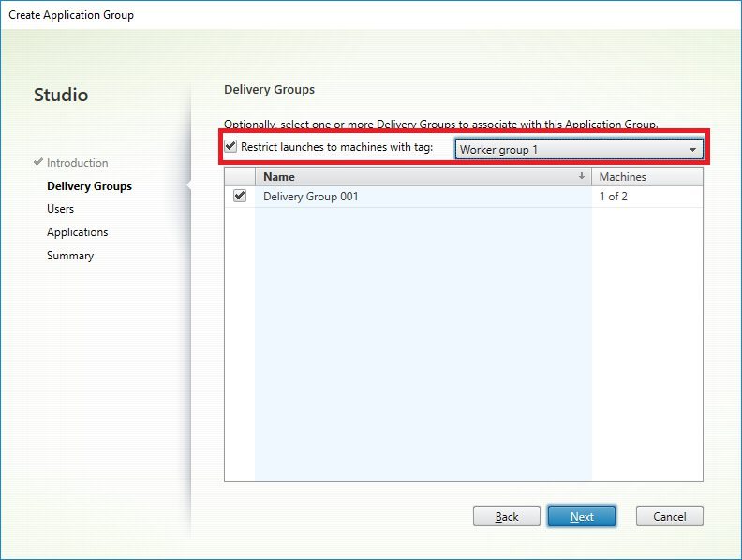Open the Worker group 1 tag dropdown
This screenshot has width=742, height=560.
578,150
